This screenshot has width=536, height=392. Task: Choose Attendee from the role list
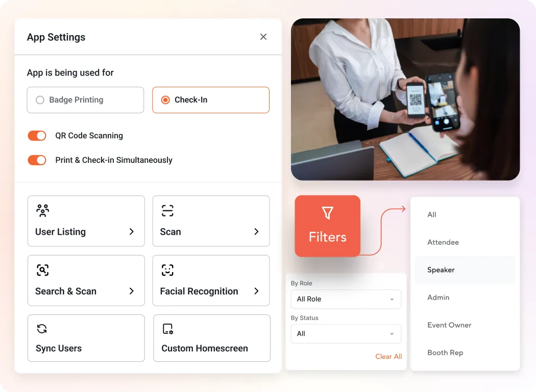click(x=442, y=242)
